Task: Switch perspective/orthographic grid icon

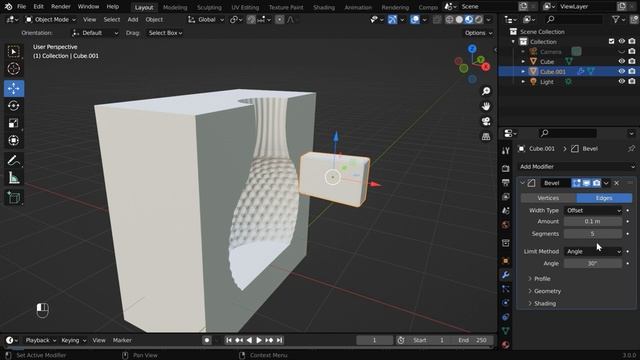Action: pos(486,136)
